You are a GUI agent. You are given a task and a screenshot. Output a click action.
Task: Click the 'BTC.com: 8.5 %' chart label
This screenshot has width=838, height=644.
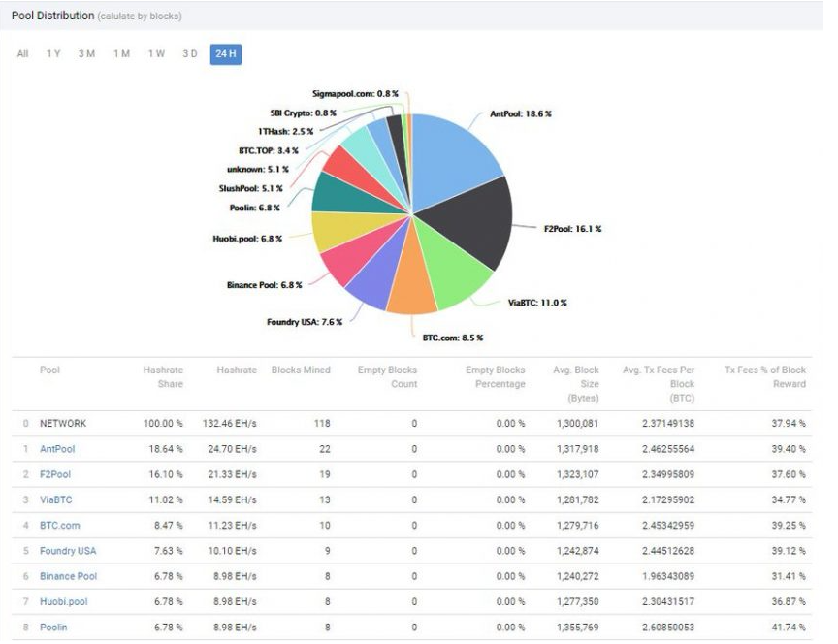[453, 338]
